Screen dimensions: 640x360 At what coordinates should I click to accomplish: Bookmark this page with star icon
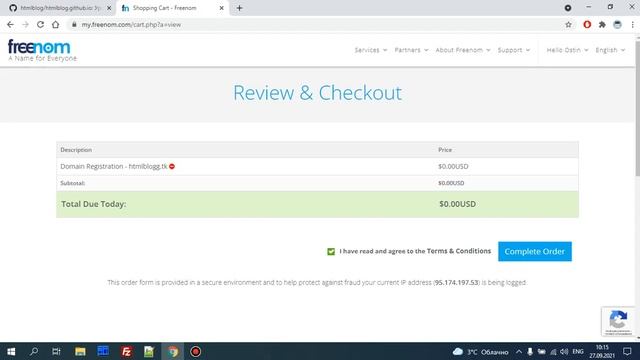568,24
